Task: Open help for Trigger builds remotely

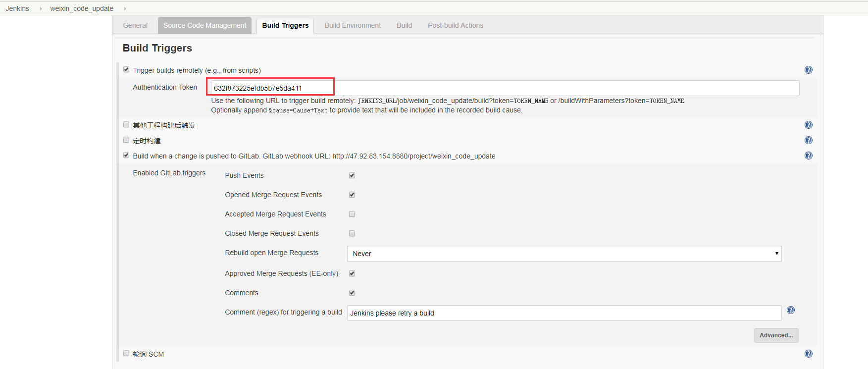Action: click(x=809, y=70)
